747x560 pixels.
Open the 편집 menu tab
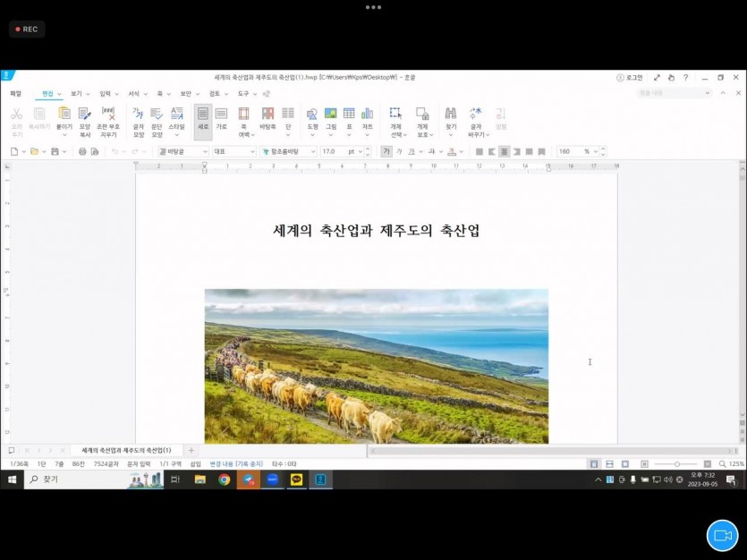47,93
